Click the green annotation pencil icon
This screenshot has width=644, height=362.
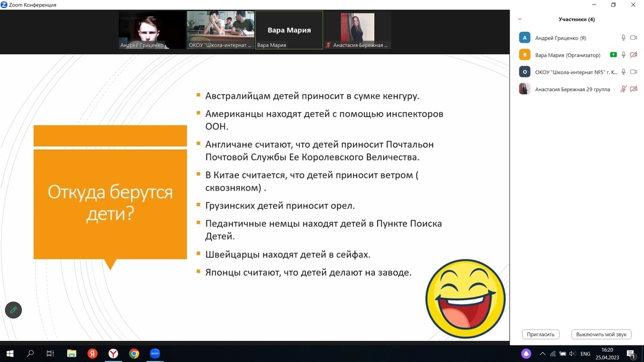click(14, 310)
